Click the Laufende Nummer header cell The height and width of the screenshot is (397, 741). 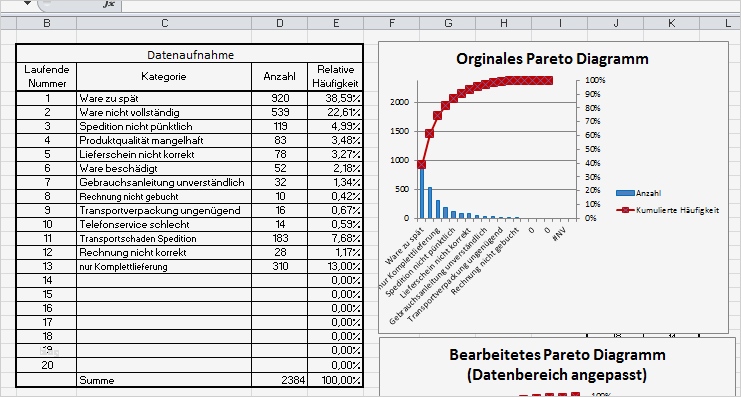pos(46,77)
